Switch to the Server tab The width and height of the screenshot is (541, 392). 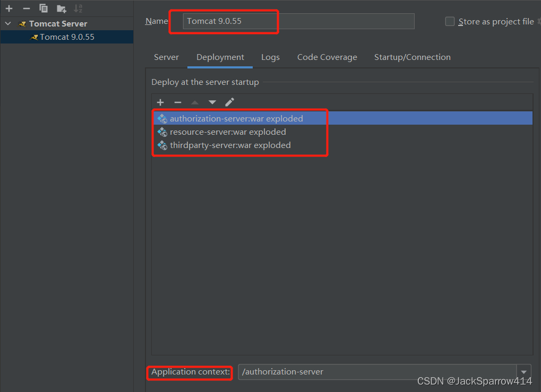(x=166, y=57)
